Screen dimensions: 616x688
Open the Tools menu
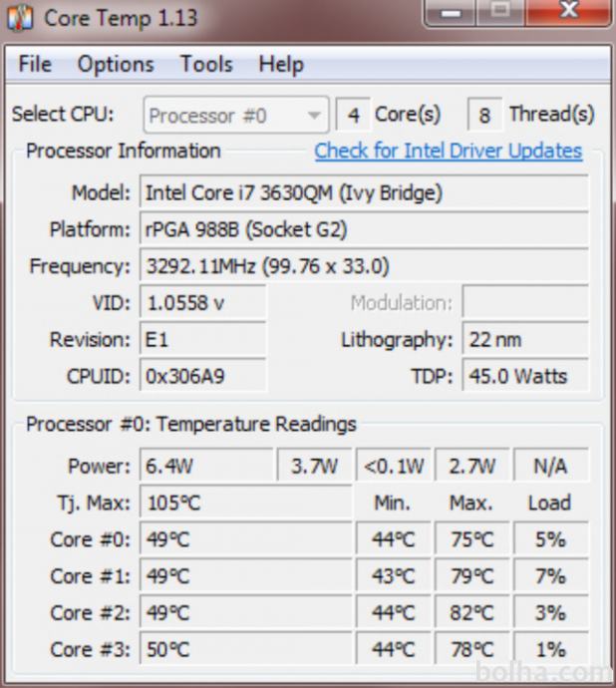(205, 65)
